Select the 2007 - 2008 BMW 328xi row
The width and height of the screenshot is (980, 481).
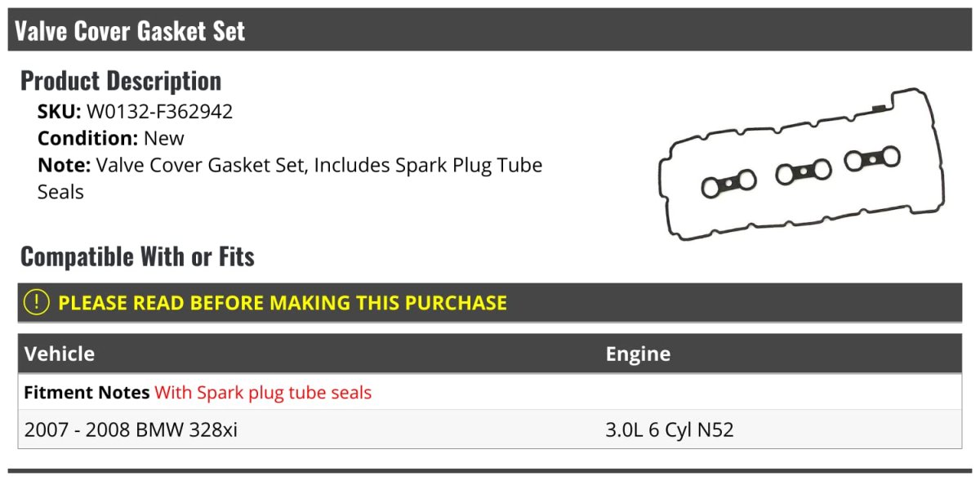coord(131,429)
